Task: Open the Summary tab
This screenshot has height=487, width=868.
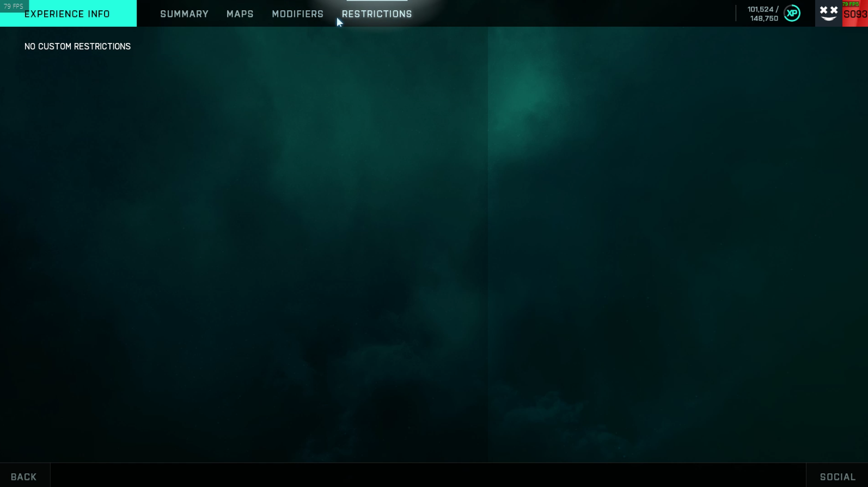Action: click(184, 14)
